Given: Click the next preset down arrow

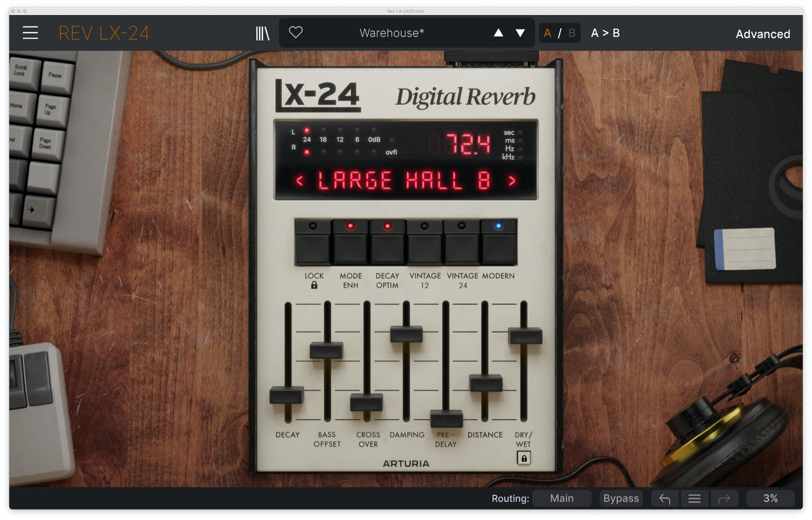Looking at the screenshot, I should pos(519,33).
